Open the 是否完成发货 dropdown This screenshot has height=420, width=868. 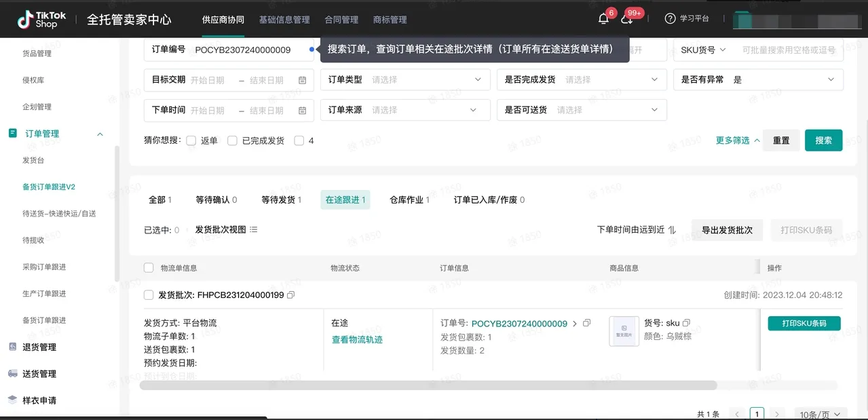582,80
